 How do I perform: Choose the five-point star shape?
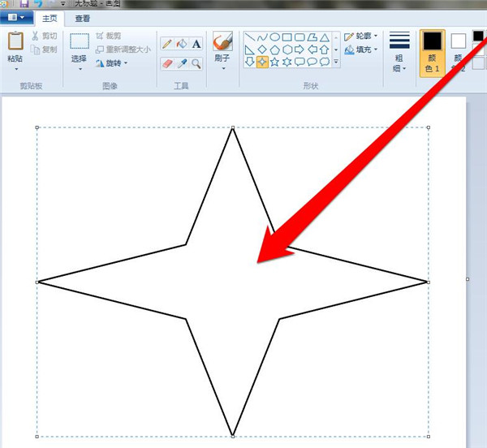tap(275, 62)
